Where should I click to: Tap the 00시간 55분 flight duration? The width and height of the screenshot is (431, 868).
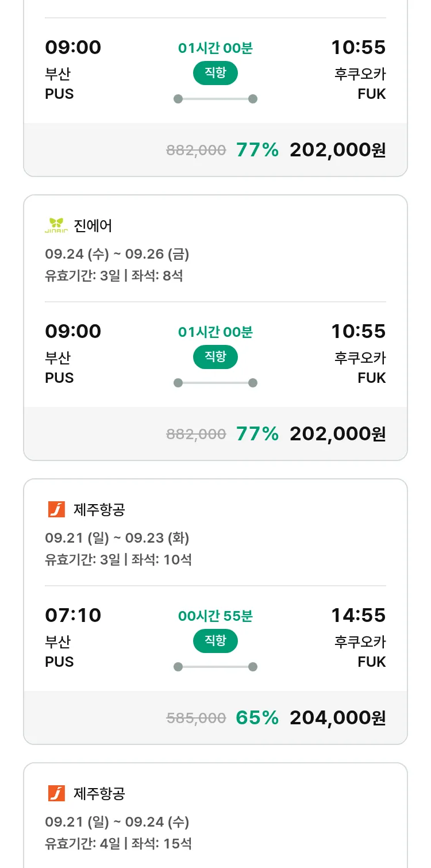click(215, 616)
